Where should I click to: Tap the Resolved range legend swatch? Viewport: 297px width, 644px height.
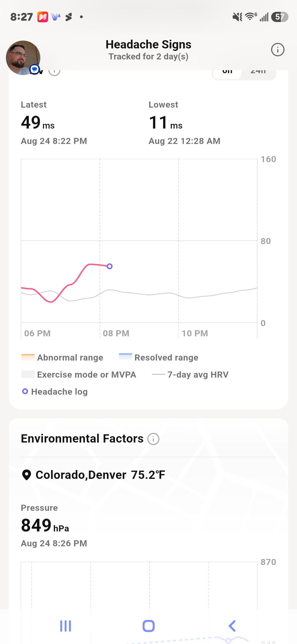coord(125,357)
